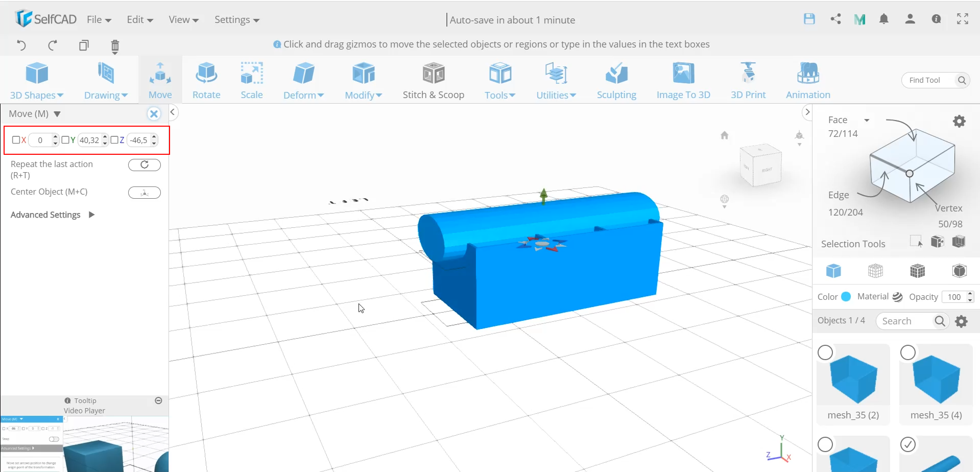The image size is (980, 472).
Task: Open the Modify dropdown
Action: (x=363, y=81)
